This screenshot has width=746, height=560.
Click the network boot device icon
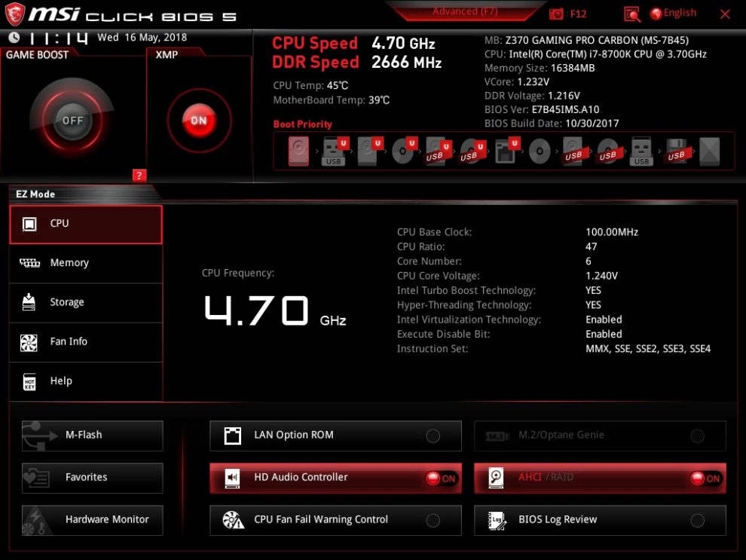(x=505, y=151)
